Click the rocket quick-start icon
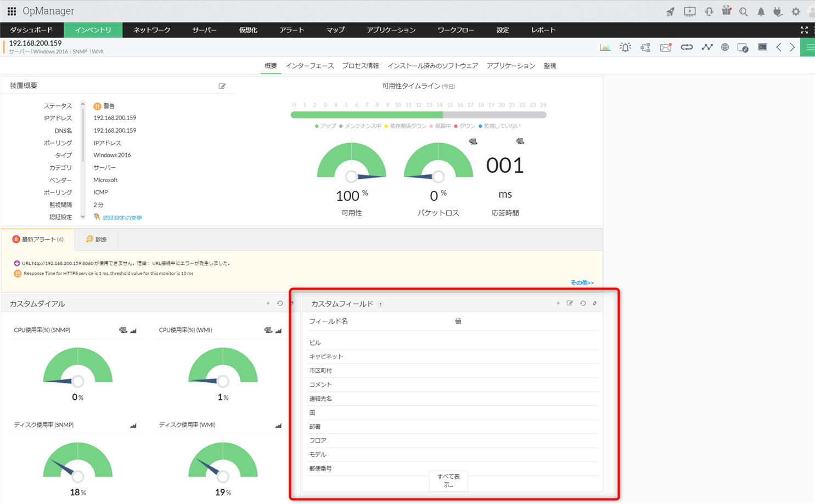The image size is (815, 504). pos(671,12)
